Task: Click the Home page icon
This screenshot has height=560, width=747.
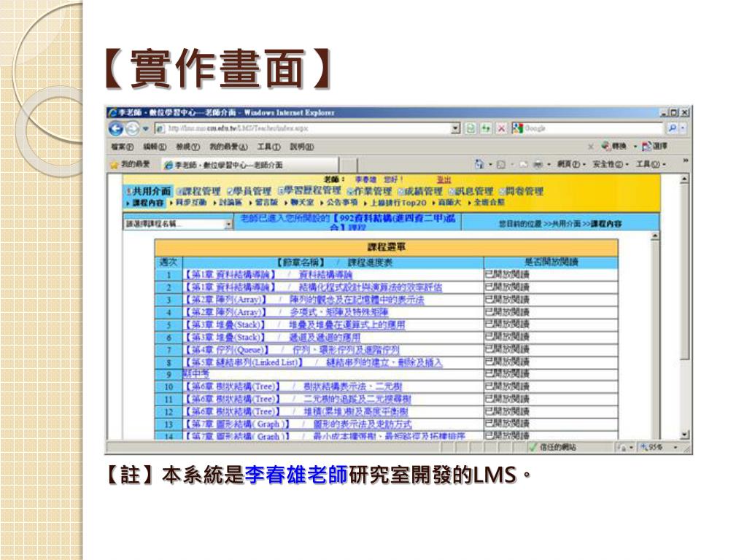Action: tap(479, 164)
